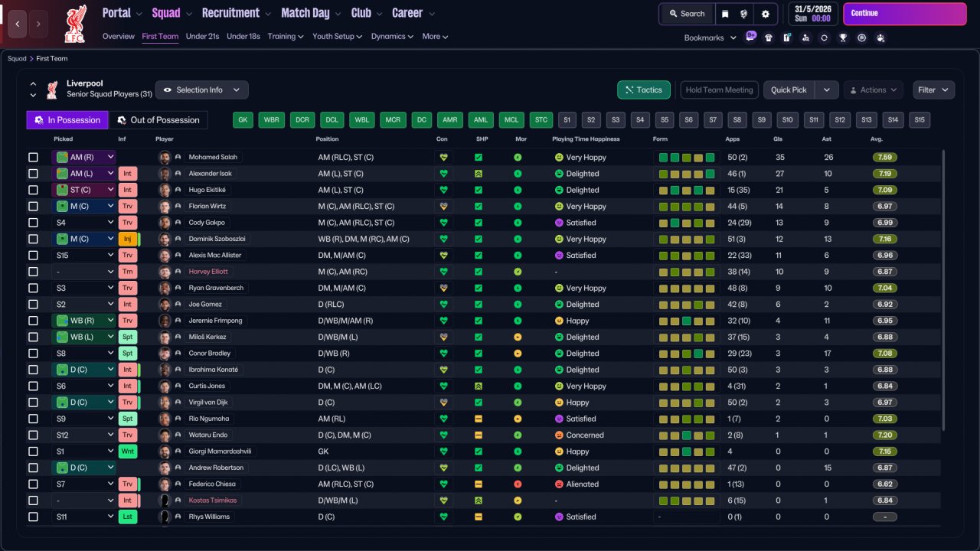Click the GK position badge
The image size is (980, 551).
pyautogui.click(x=243, y=120)
